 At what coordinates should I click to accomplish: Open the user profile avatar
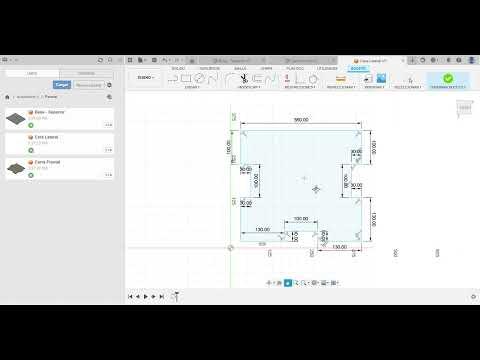471,60
